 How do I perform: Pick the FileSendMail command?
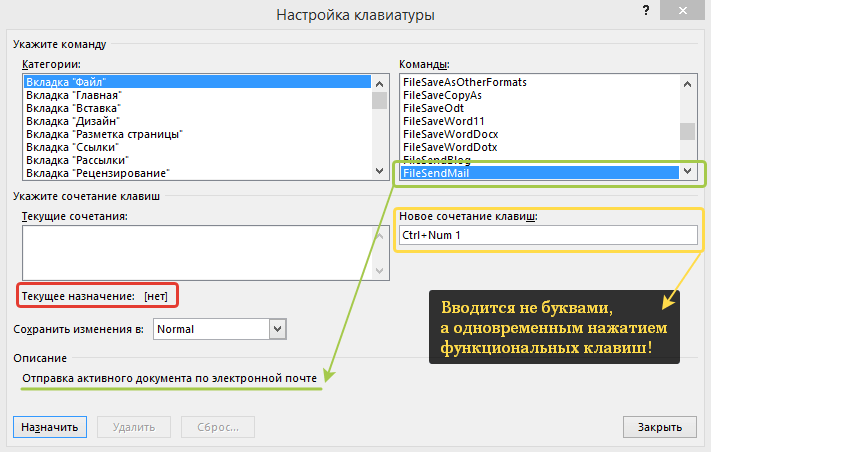click(436, 173)
